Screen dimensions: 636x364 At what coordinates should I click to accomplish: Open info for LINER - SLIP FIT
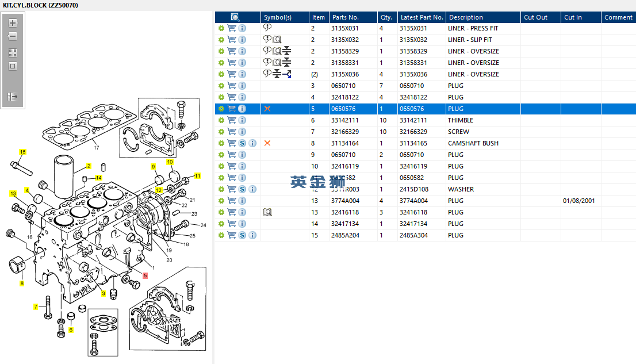pos(242,40)
